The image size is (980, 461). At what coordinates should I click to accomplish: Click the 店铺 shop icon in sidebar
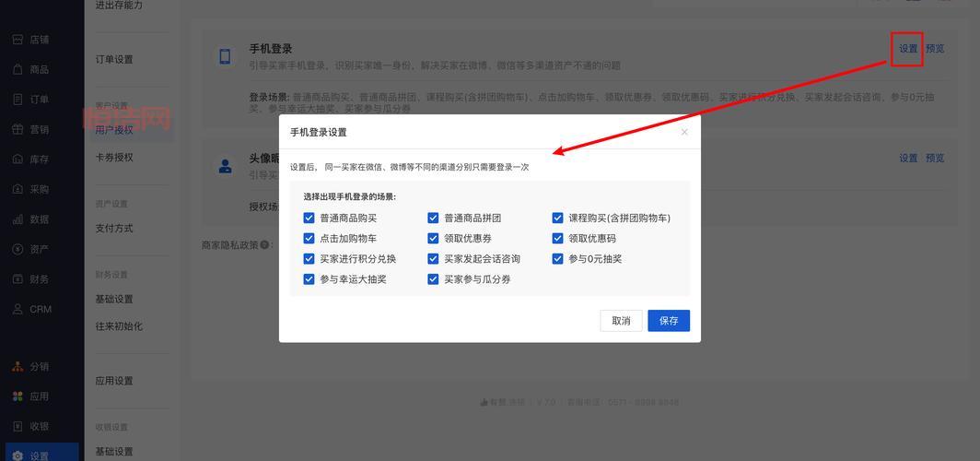coord(17,40)
